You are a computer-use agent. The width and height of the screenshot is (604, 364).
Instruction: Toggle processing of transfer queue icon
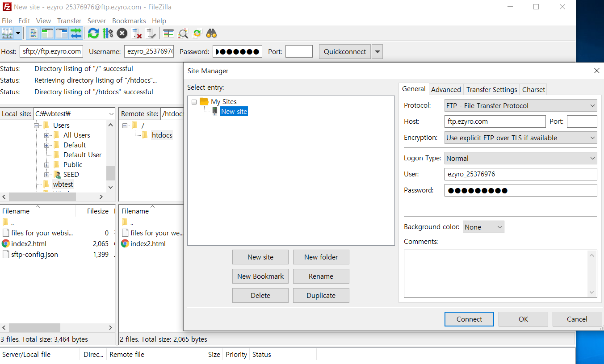point(108,33)
